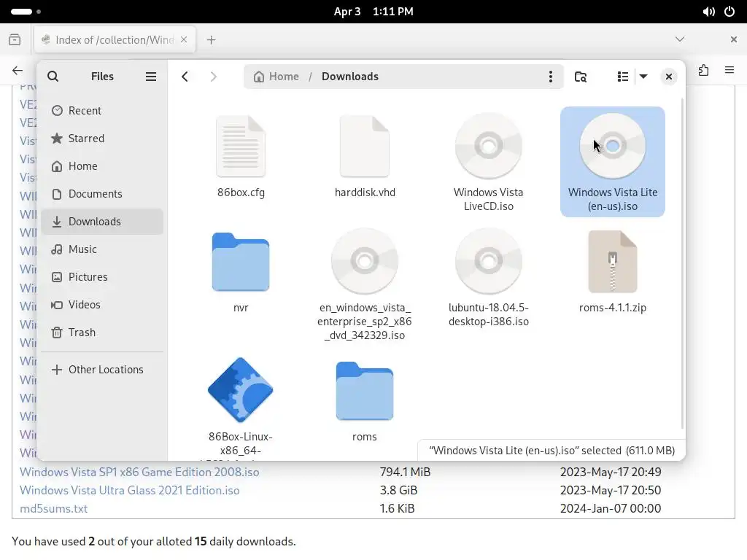Select the Index of /collection browser tab
The height and width of the screenshot is (560, 747).
pyautogui.click(x=115, y=39)
